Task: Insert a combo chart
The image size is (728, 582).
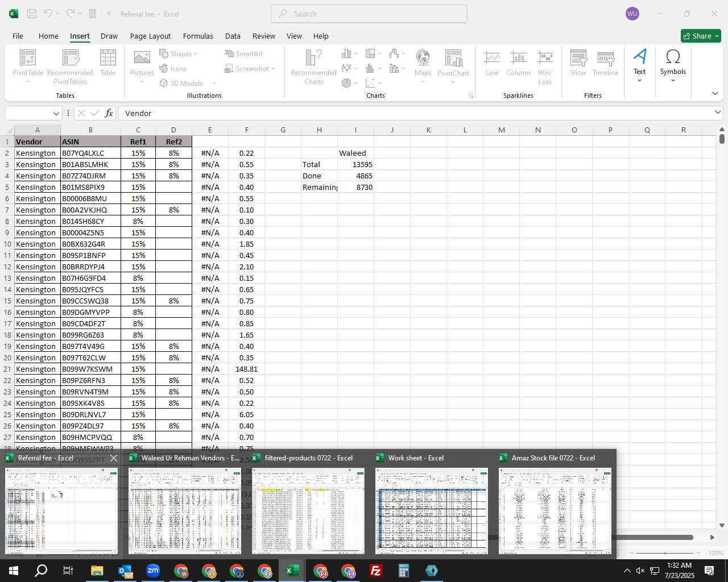Action: 397,69
